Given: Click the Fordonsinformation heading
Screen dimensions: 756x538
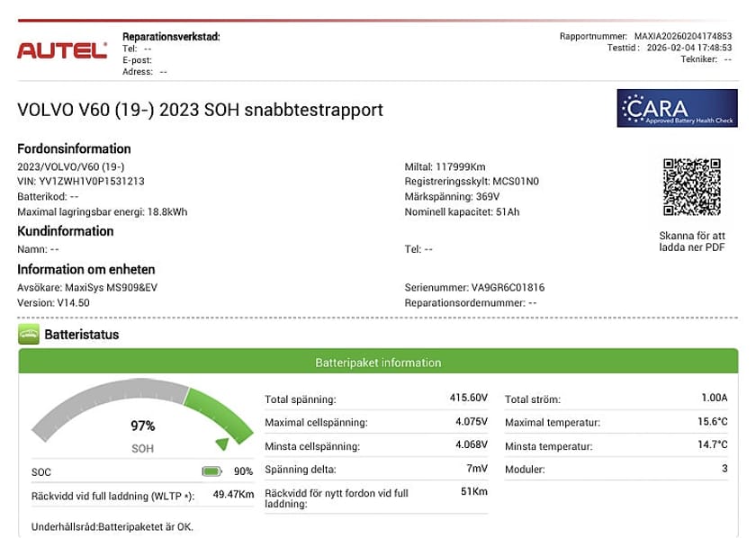Looking at the screenshot, I should pos(74,148).
